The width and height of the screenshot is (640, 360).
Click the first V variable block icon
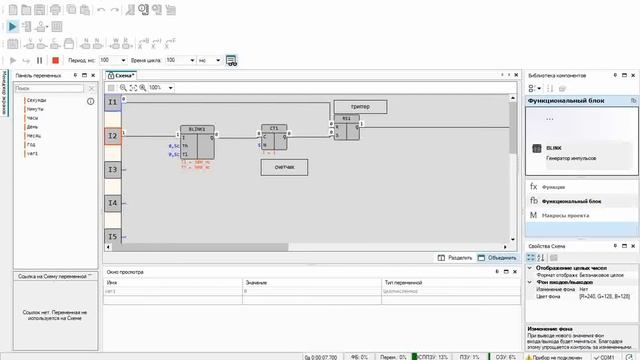pyautogui.click(x=29, y=43)
